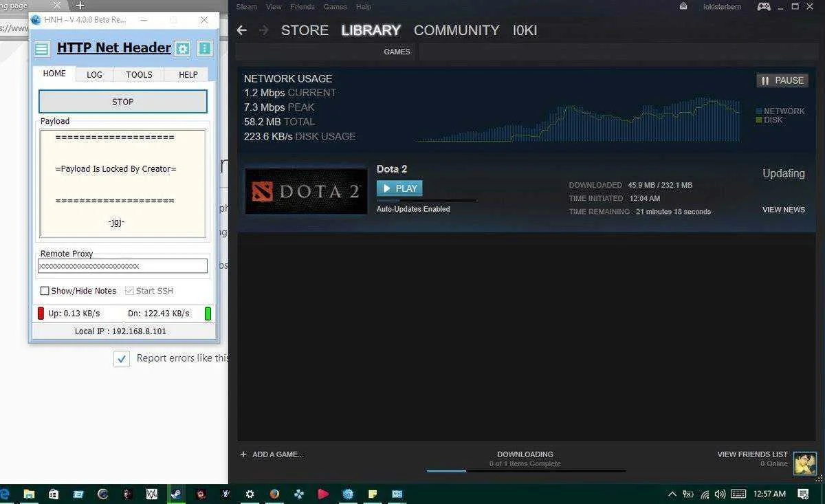Open a new browser tab with plus icon

(80, 6)
